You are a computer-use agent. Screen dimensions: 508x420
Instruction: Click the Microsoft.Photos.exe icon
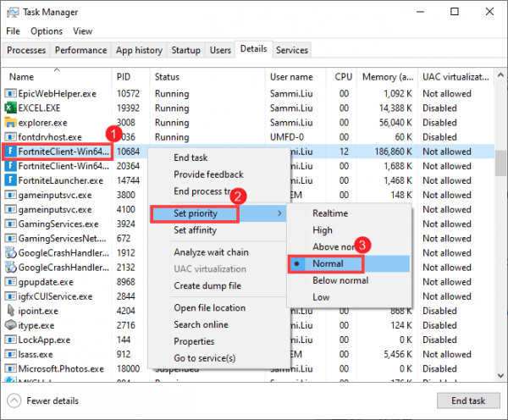[11, 367]
